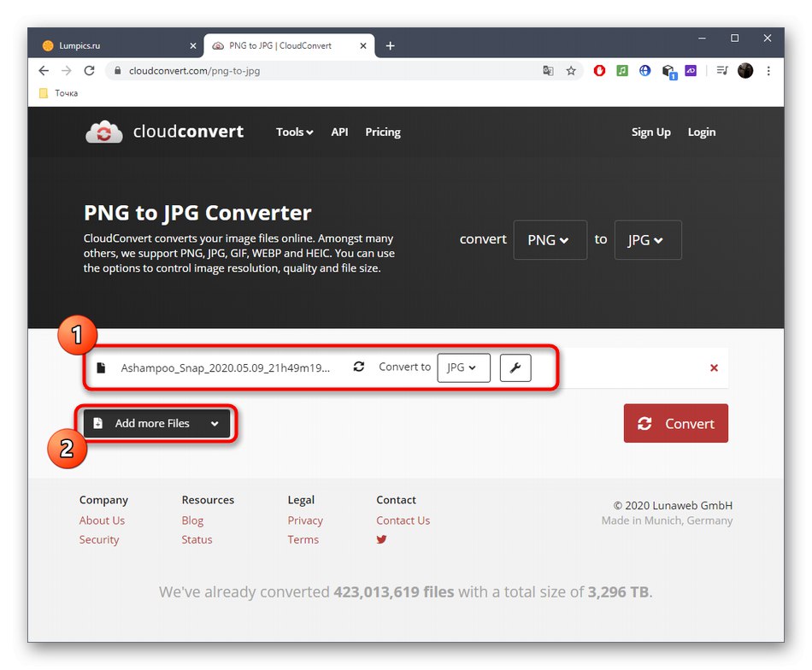The width and height of the screenshot is (812, 670).
Task: Open the red Opera-style extension icon
Action: [x=599, y=70]
